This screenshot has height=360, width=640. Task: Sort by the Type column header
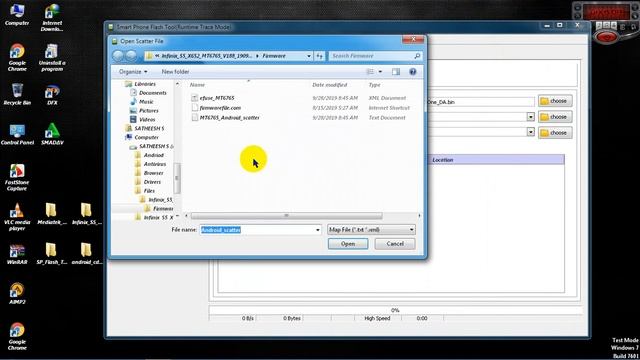click(x=374, y=85)
